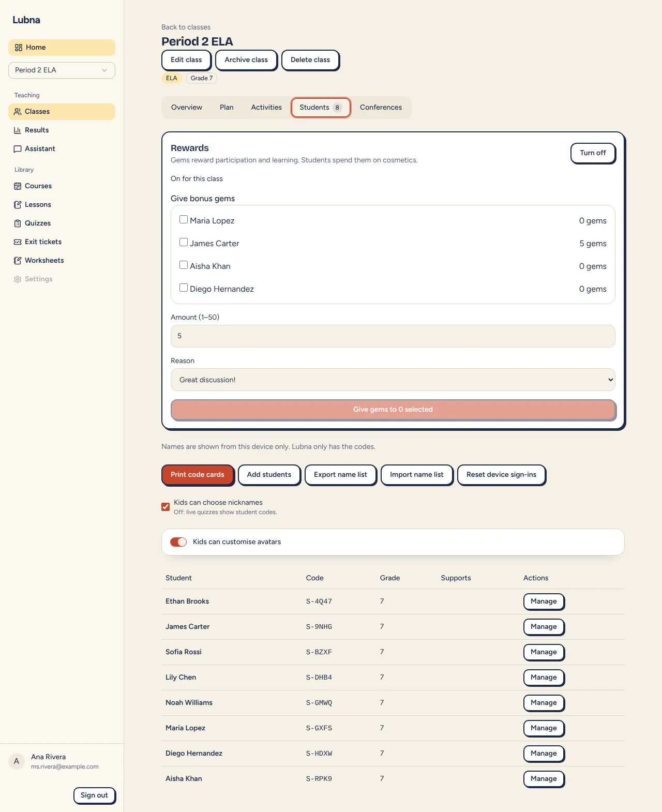Go to the Activities tab
The image size is (662, 812).
tap(266, 108)
